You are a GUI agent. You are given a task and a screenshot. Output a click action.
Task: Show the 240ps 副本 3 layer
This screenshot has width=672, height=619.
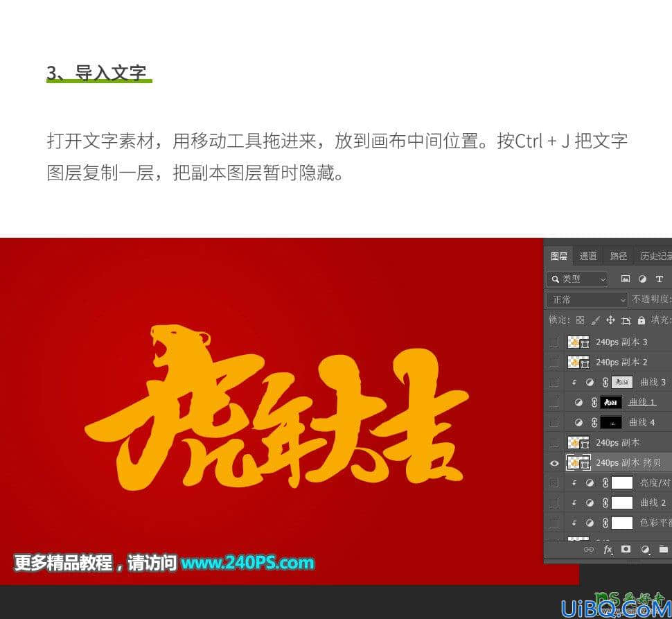click(x=554, y=342)
